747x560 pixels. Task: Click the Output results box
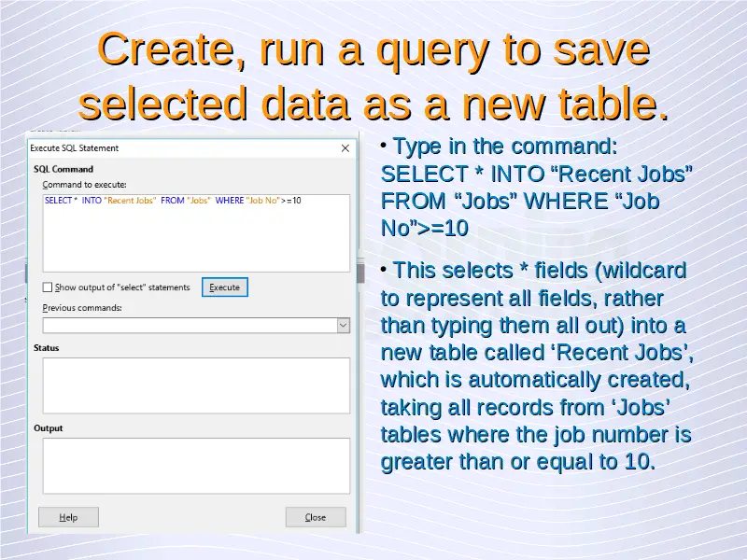pyautogui.click(x=196, y=466)
